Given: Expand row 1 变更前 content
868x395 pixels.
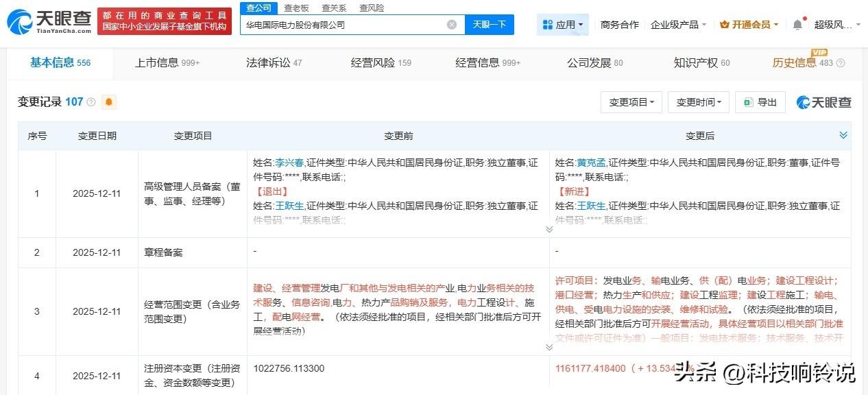Looking at the screenshot, I should pyautogui.click(x=548, y=229).
